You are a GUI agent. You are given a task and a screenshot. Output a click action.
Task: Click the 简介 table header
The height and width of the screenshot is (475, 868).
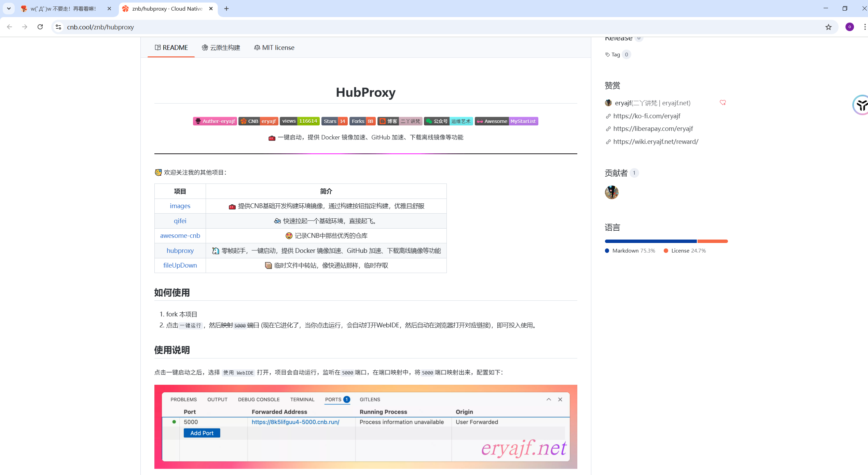click(326, 191)
